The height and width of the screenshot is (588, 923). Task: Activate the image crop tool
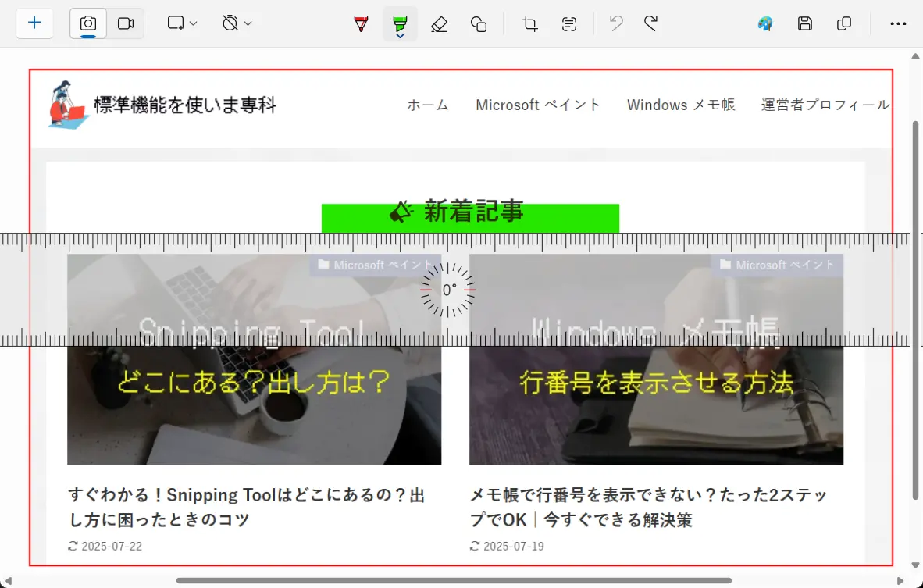(x=529, y=23)
